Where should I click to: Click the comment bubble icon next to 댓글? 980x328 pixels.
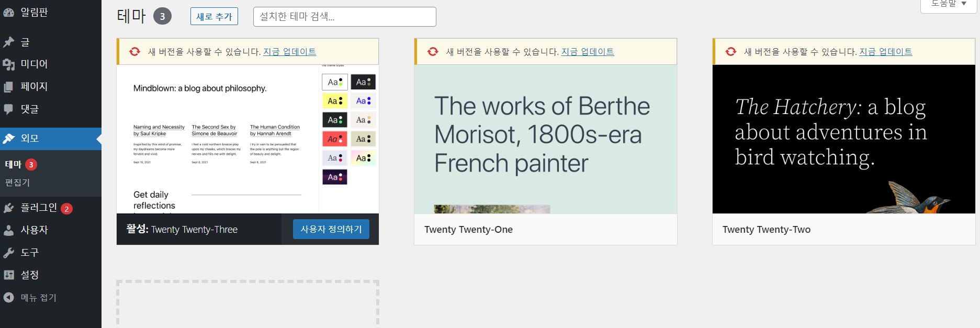9,109
